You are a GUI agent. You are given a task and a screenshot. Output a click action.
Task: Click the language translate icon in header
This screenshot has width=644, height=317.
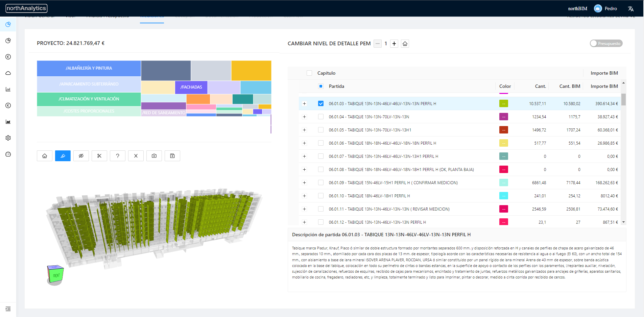tap(630, 9)
